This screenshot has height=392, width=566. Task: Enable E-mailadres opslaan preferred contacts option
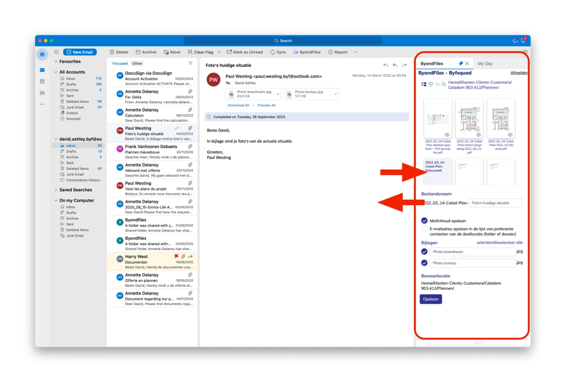[x=424, y=229]
